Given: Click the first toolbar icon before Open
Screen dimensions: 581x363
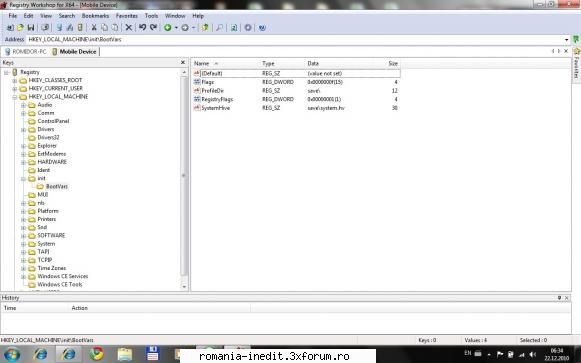Looking at the screenshot, I should pyautogui.click(x=10, y=27).
